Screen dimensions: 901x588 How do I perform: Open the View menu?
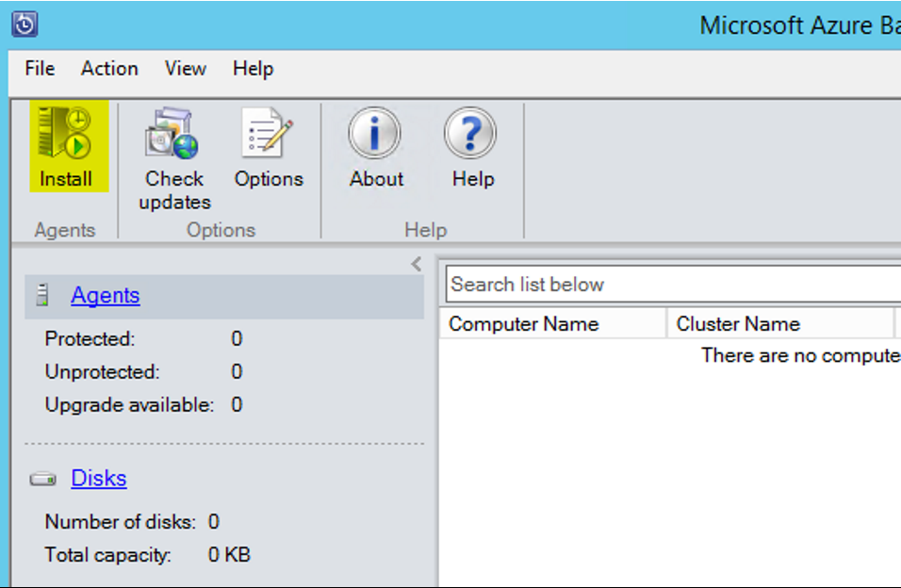click(x=185, y=69)
